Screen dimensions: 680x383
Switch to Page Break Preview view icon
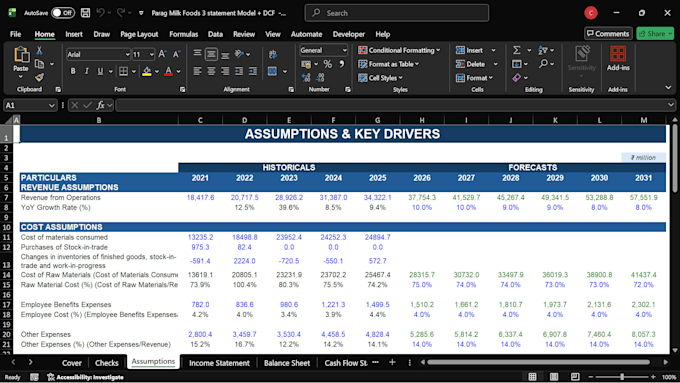[x=575, y=376]
